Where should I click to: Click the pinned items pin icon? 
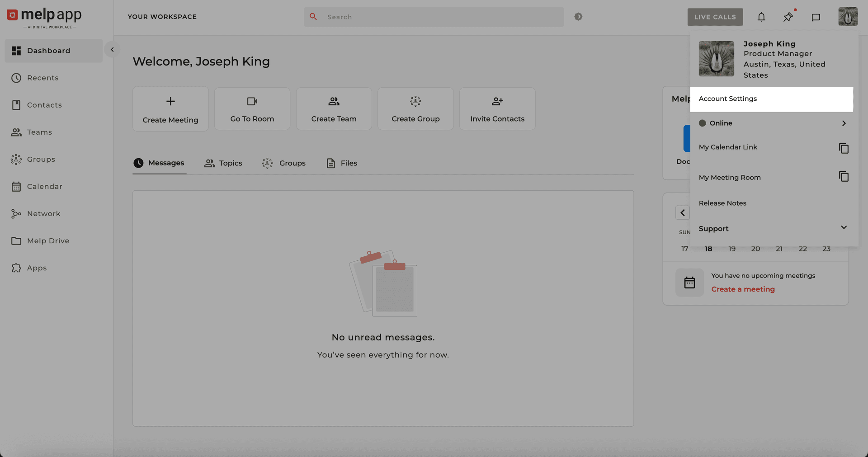coord(788,17)
